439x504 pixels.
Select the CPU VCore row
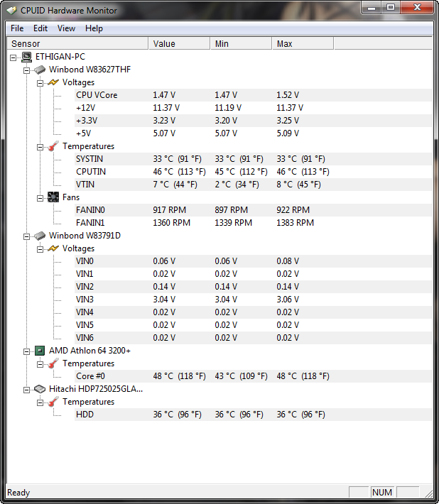[x=253, y=95]
